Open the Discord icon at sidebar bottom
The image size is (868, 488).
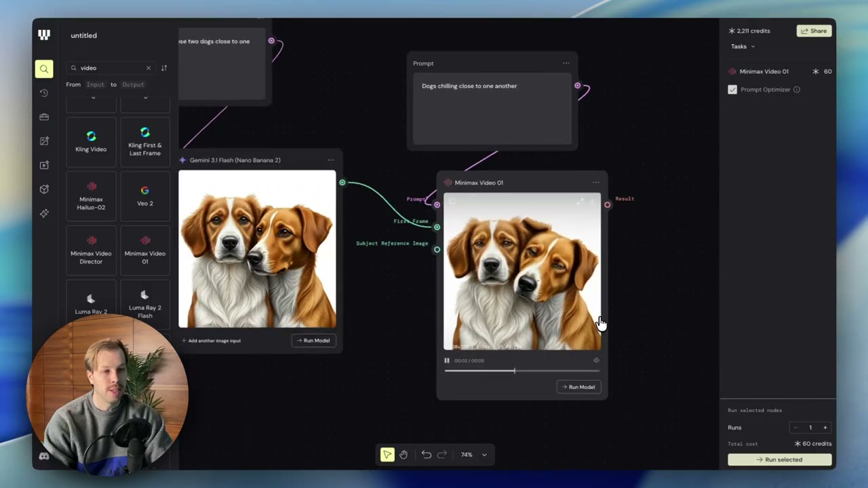click(x=44, y=457)
